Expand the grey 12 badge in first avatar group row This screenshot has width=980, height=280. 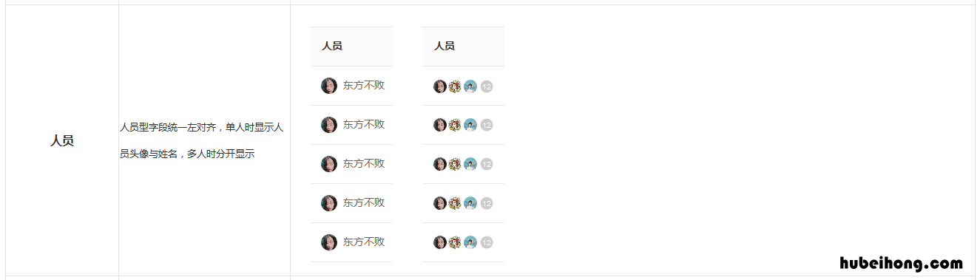(487, 86)
